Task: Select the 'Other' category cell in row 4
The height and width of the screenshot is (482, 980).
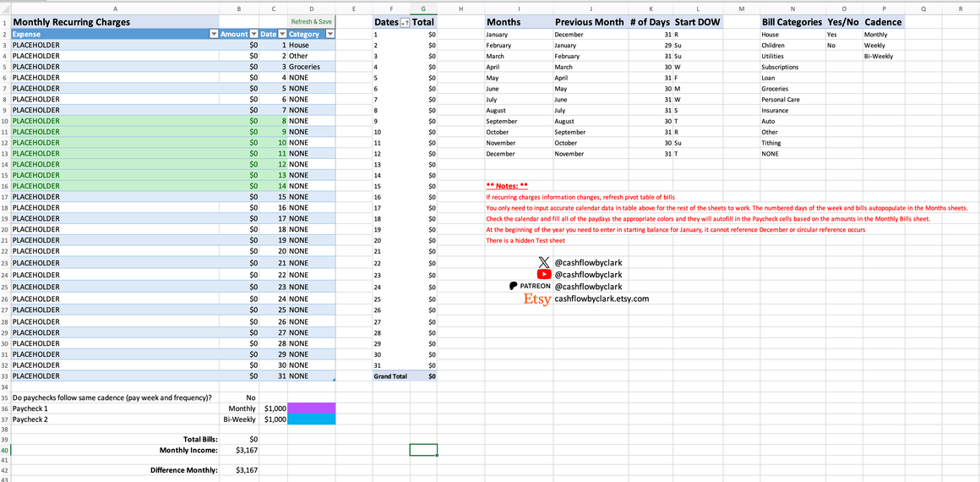Action: click(311, 56)
